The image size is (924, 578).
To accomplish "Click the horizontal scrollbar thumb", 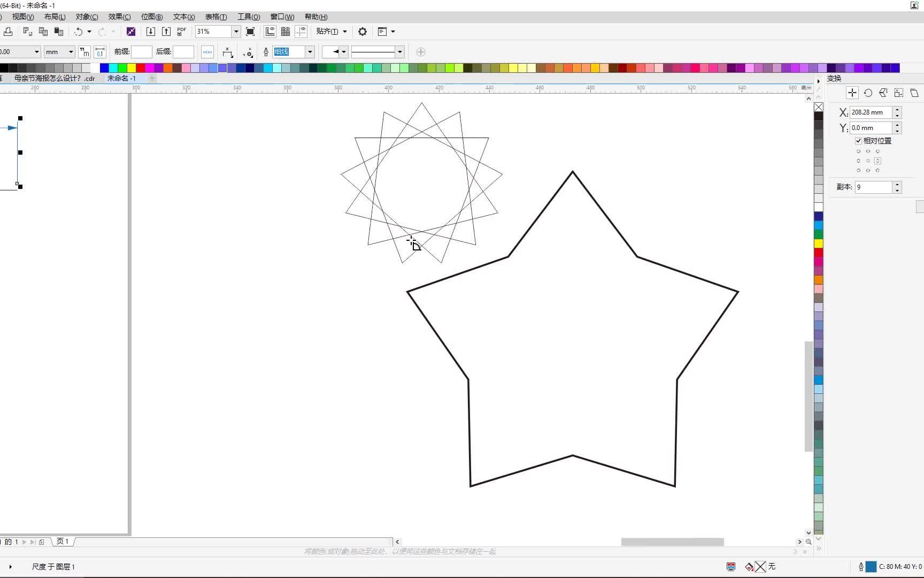I will click(672, 542).
